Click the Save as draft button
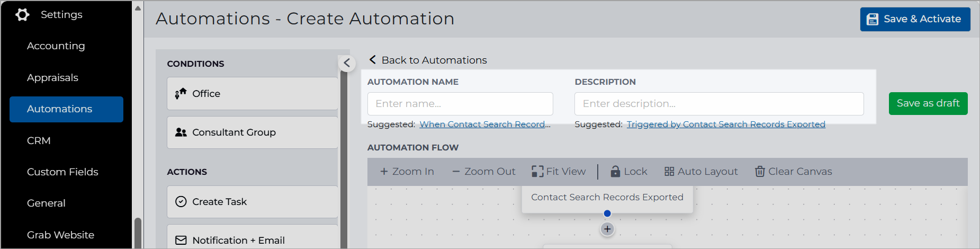Viewport: 980px width, 249px height. coord(928,103)
